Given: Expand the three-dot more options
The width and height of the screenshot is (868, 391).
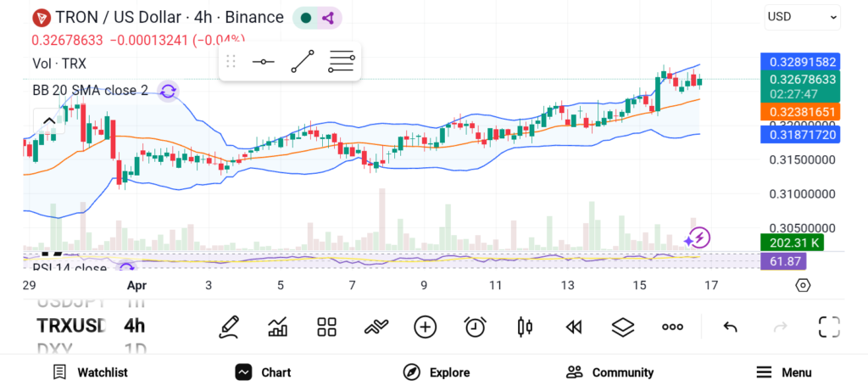Looking at the screenshot, I should click(672, 327).
